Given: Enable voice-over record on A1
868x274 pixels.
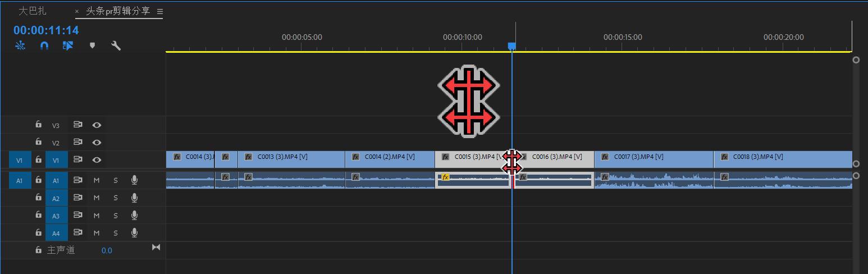Looking at the screenshot, I should click(x=134, y=180).
